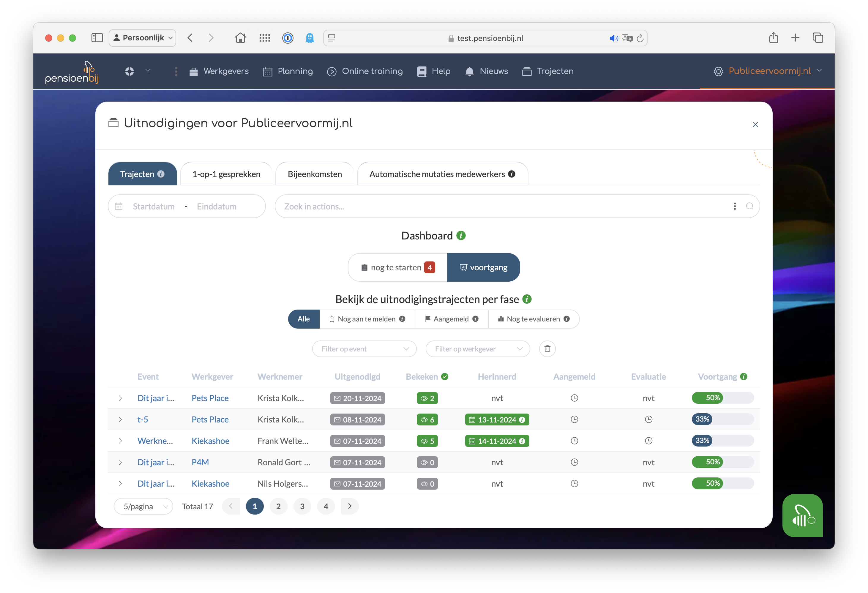
Task: Switch to the Bijeenkomsten tab
Action: (315, 174)
